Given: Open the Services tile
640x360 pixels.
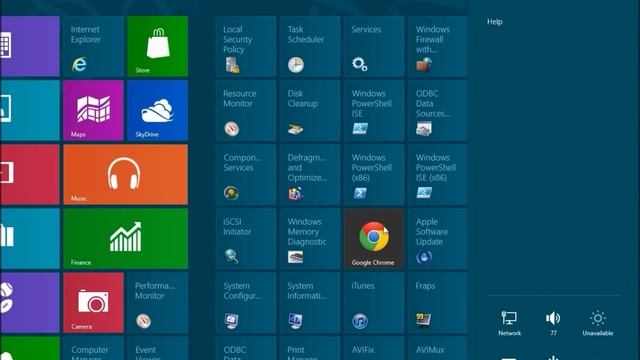Looking at the screenshot, I should tap(374, 46).
